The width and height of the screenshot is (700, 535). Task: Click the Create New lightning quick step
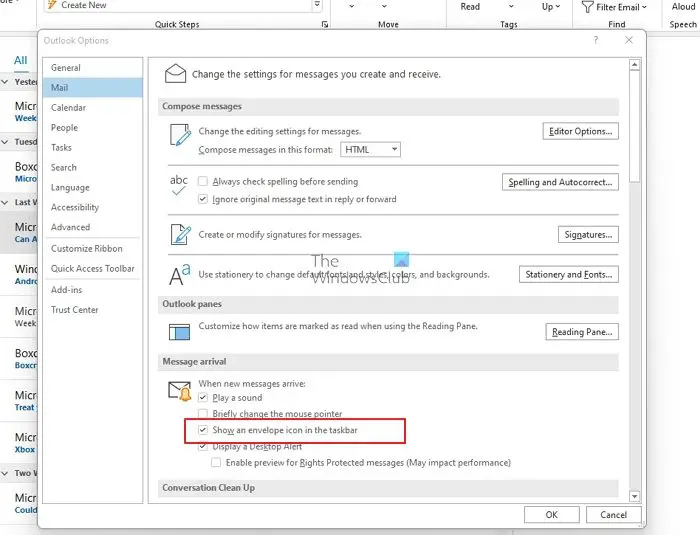pos(77,5)
